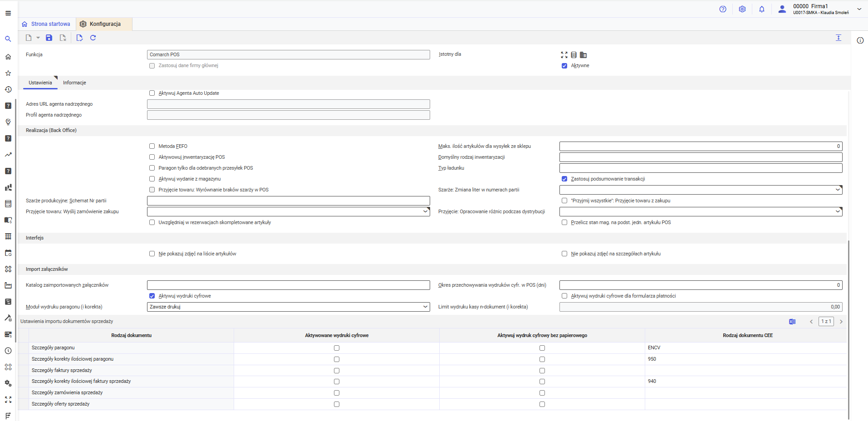The height and width of the screenshot is (421, 868).
Task: Click the delete document toolbar icon
Action: [x=63, y=38]
